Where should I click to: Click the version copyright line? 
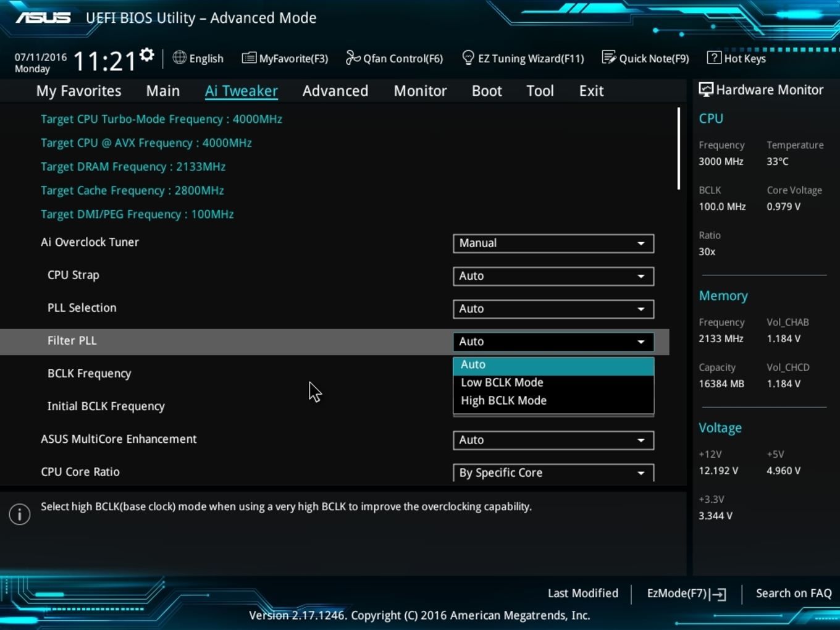point(419,616)
